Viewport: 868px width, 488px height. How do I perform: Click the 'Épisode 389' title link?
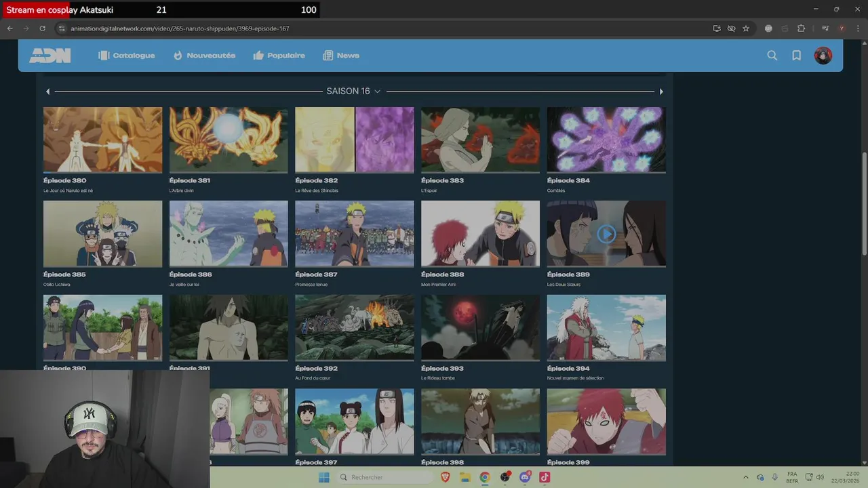568,274
